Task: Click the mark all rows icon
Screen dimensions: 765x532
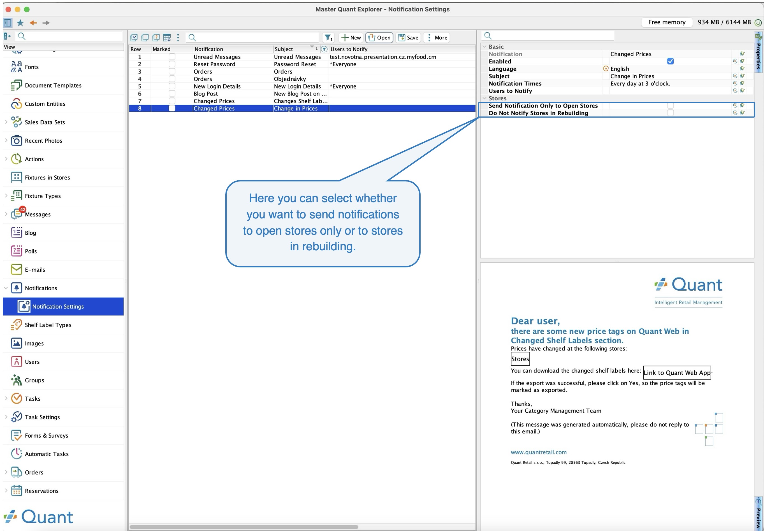Action: point(134,38)
